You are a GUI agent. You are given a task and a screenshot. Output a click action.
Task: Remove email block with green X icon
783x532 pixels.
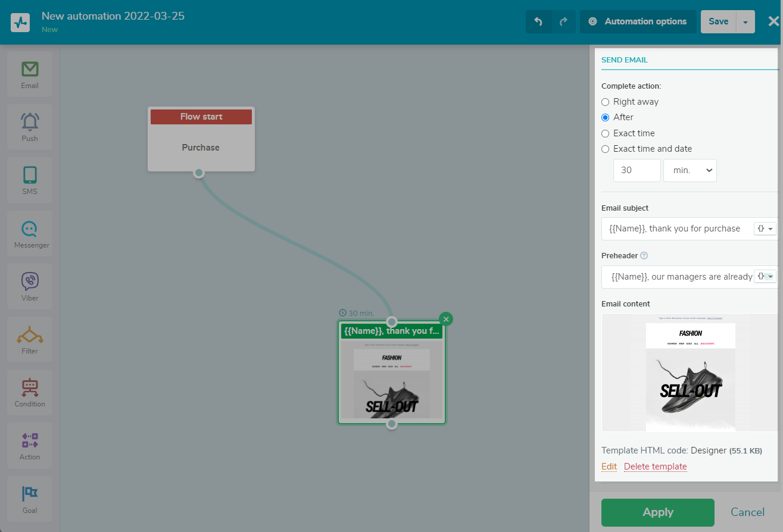(x=446, y=319)
